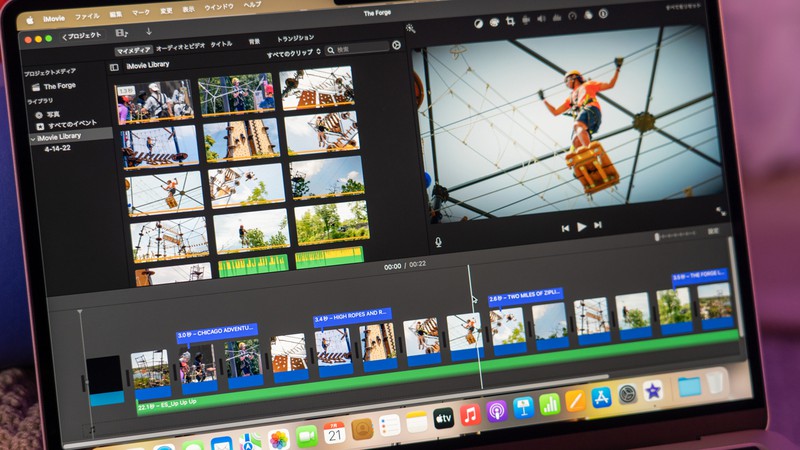Open noise reduction and equalizer tool

coord(557,17)
